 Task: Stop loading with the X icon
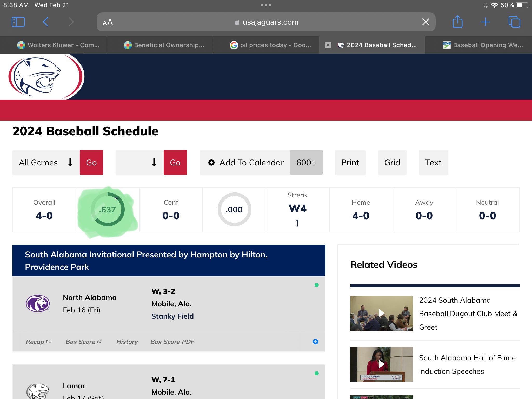tap(425, 22)
